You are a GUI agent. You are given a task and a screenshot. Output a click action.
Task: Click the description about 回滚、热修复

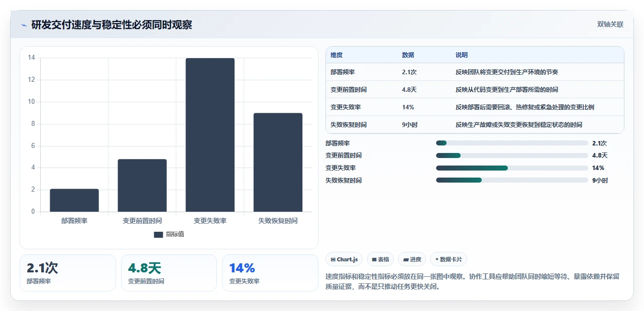pyautogui.click(x=525, y=107)
